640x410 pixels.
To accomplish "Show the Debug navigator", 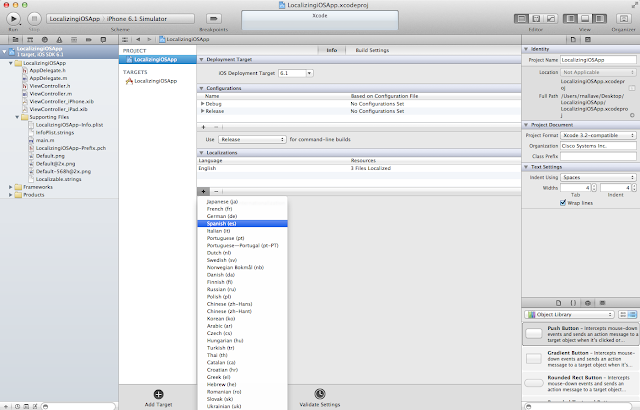I will (x=74, y=40).
